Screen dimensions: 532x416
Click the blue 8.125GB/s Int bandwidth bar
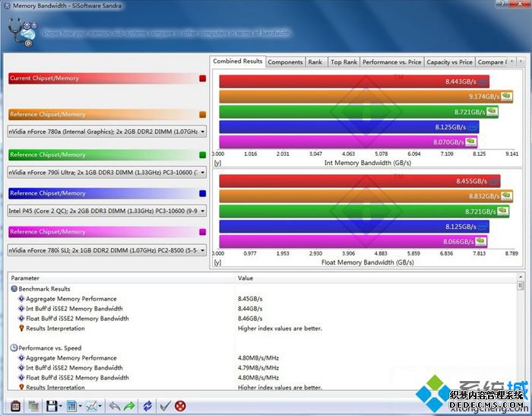349,127
